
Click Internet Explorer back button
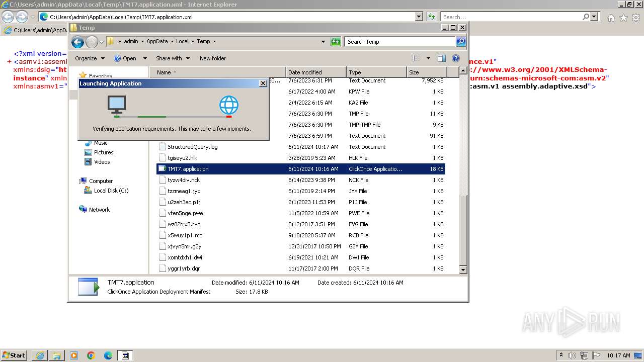tap(8, 17)
